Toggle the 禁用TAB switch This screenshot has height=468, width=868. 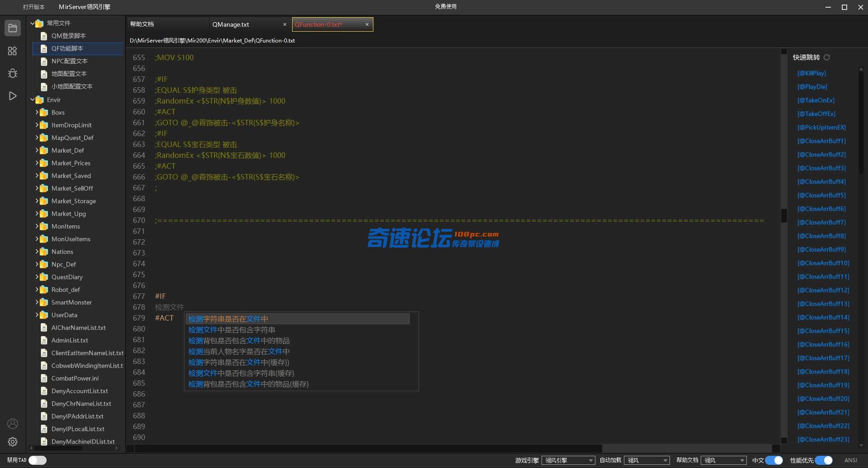[38, 460]
